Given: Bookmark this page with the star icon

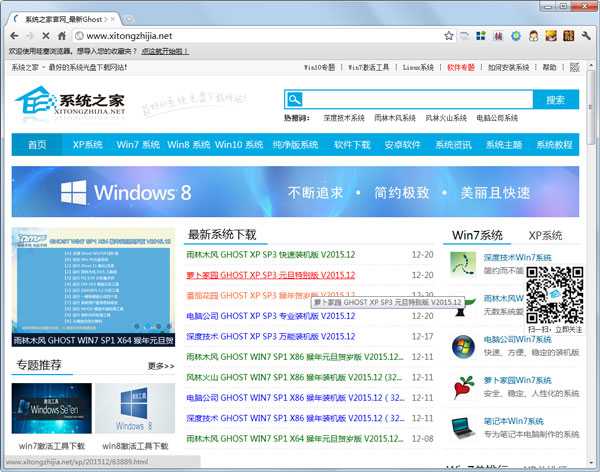Looking at the screenshot, I should (449, 36).
